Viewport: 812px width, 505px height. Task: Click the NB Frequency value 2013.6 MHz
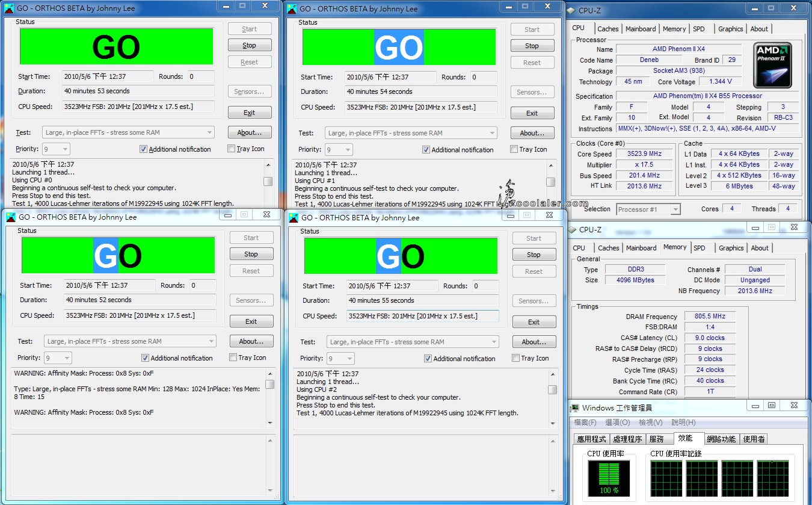(755, 291)
